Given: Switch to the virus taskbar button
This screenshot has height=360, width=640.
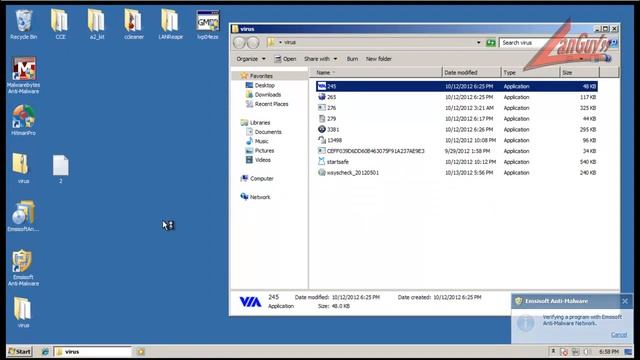Looking at the screenshot, I should pos(93,351).
